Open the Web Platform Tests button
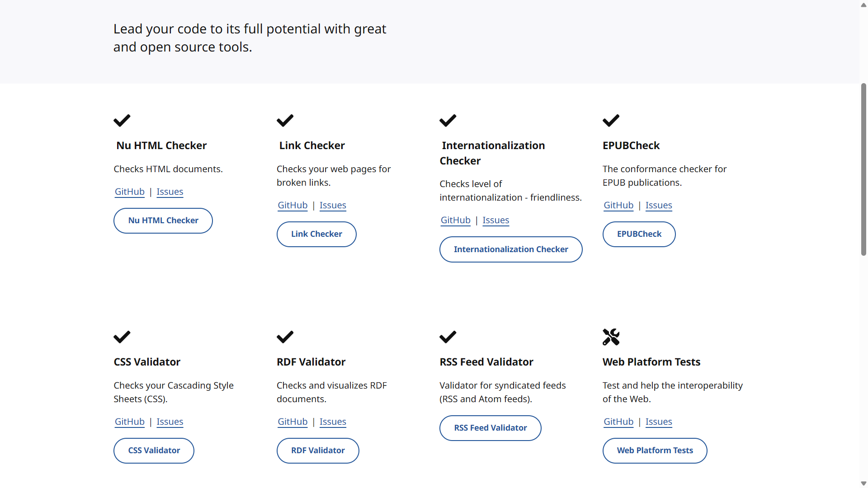 pyautogui.click(x=655, y=450)
